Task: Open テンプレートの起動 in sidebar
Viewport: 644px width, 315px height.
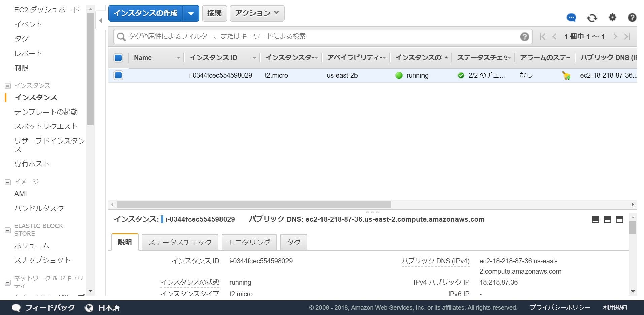Action: click(x=46, y=112)
